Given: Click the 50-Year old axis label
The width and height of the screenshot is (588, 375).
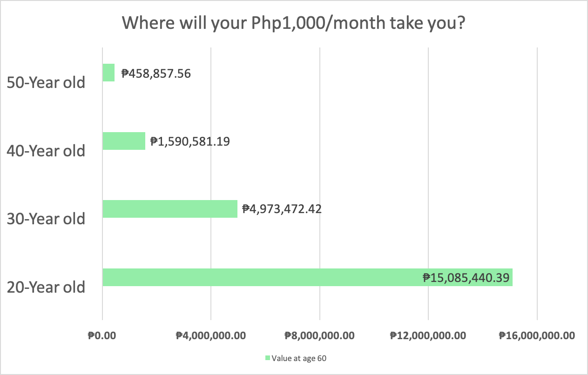Looking at the screenshot, I should click(x=47, y=82).
